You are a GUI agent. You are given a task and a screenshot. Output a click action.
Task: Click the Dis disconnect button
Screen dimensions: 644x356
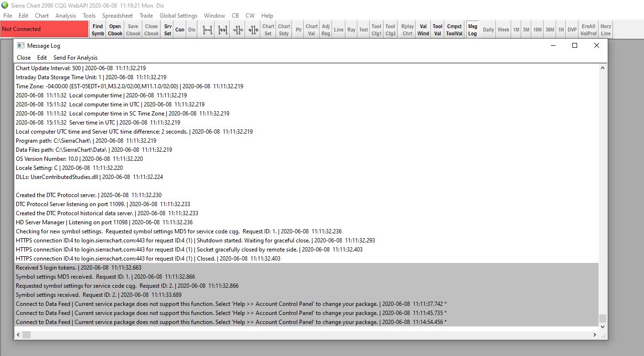pyautogui.click(x=192, y=30)
